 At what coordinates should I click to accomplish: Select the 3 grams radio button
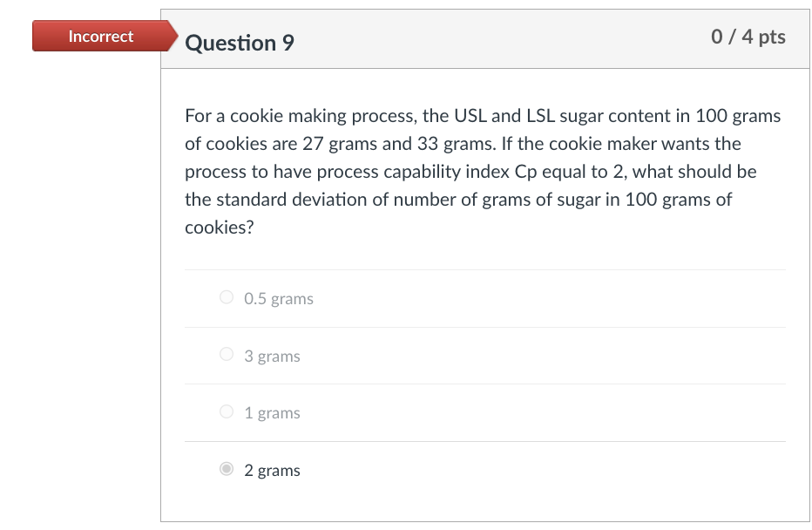click(226, 354)
